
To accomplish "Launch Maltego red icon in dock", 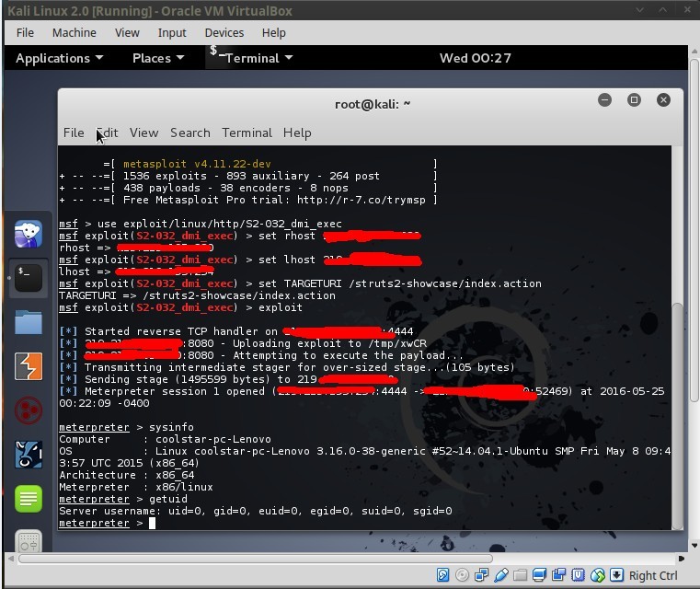I will [29, 410].
